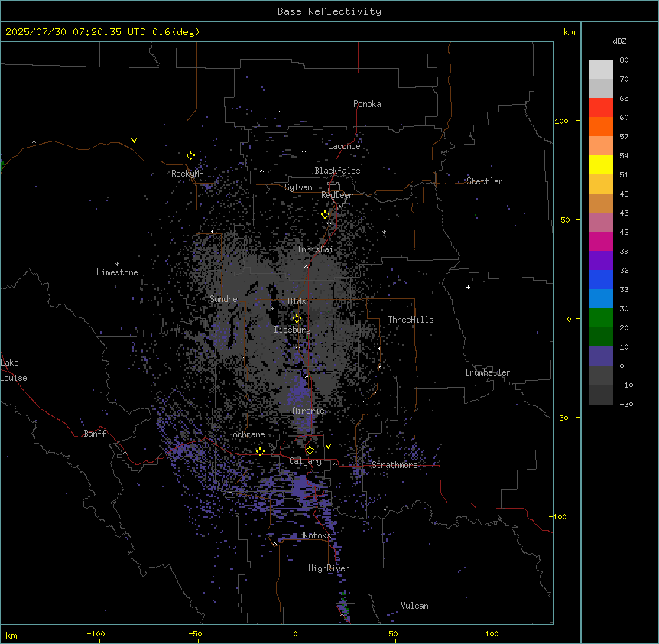This screenshot has width=659, height=644.
Task: Click the white asterisk marker above Limestone
Action: (x=117, y=265)
